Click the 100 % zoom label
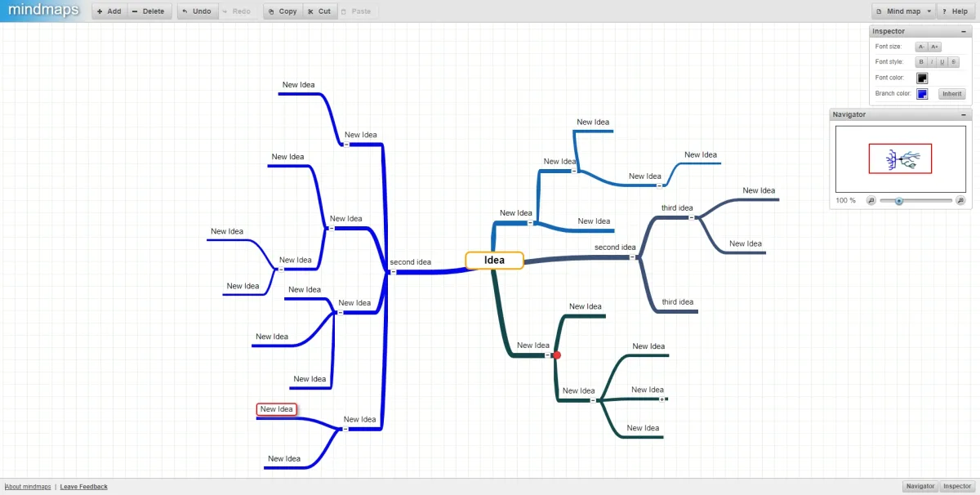This screenshot has width=980, height=495. click(x=845, y=200)
